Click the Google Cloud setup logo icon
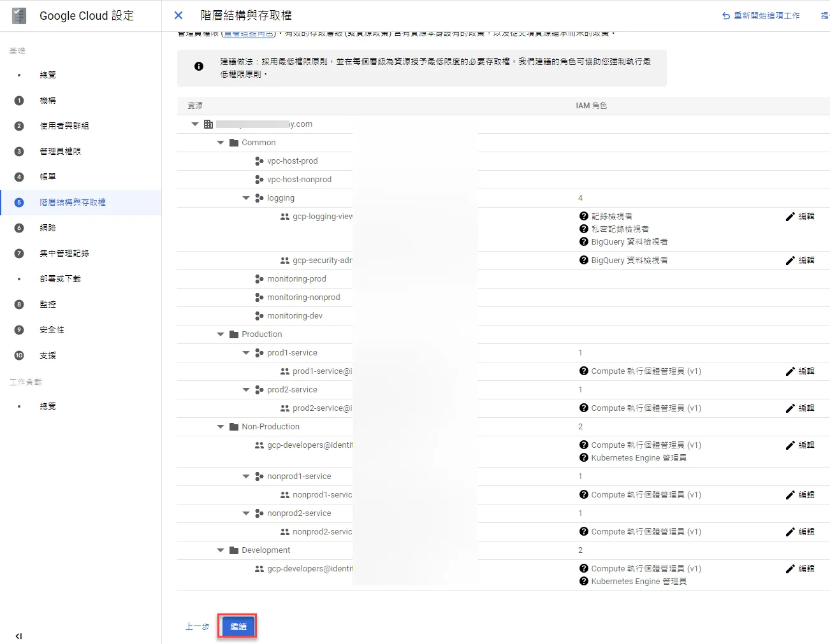 [x=19, y=15]
